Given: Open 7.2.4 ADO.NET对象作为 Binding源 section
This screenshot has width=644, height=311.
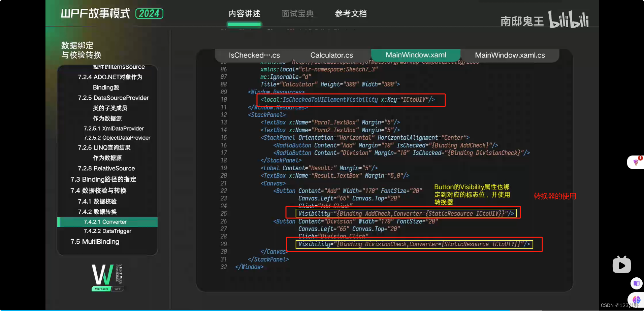Looking at the screenshot, I should click(110, 82).
